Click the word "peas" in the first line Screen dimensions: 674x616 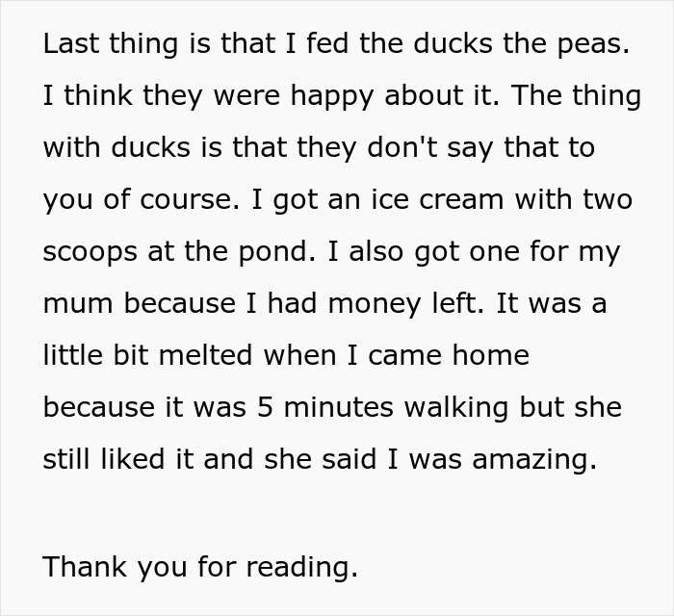595,44
